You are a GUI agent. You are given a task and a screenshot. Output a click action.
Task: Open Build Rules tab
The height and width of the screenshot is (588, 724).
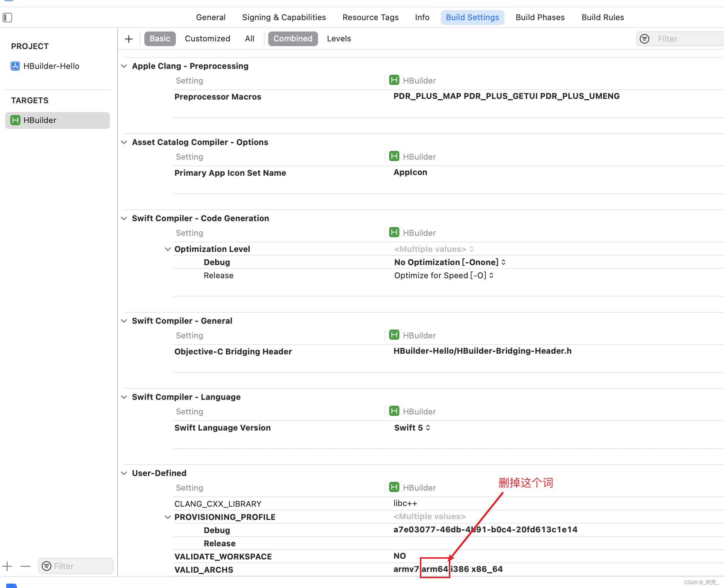pos(603,17)
